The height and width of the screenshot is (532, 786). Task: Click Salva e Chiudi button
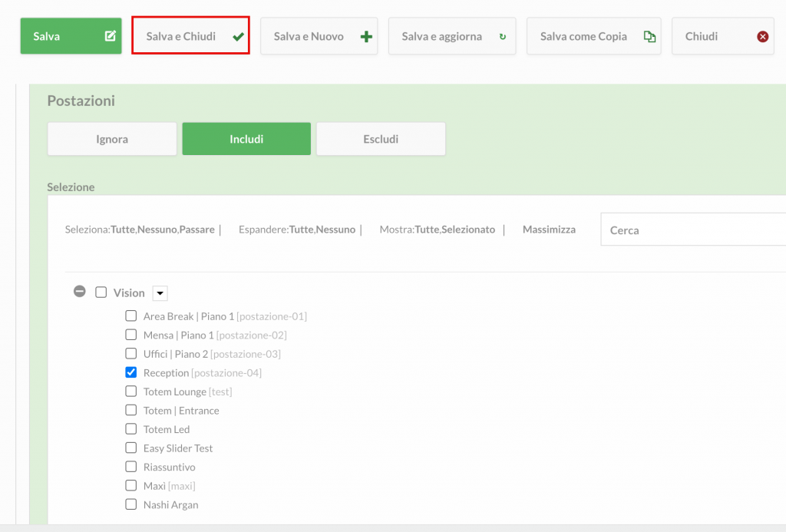[x=190, y=36]
